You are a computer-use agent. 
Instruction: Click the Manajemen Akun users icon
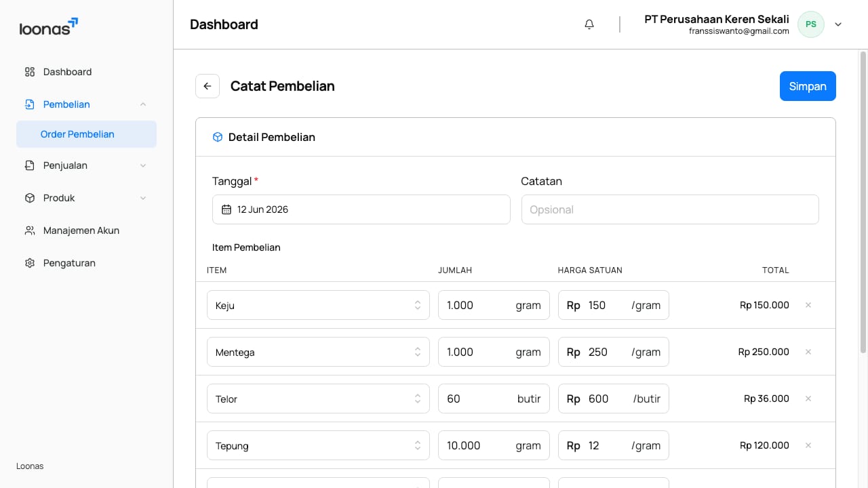[30, 230]
